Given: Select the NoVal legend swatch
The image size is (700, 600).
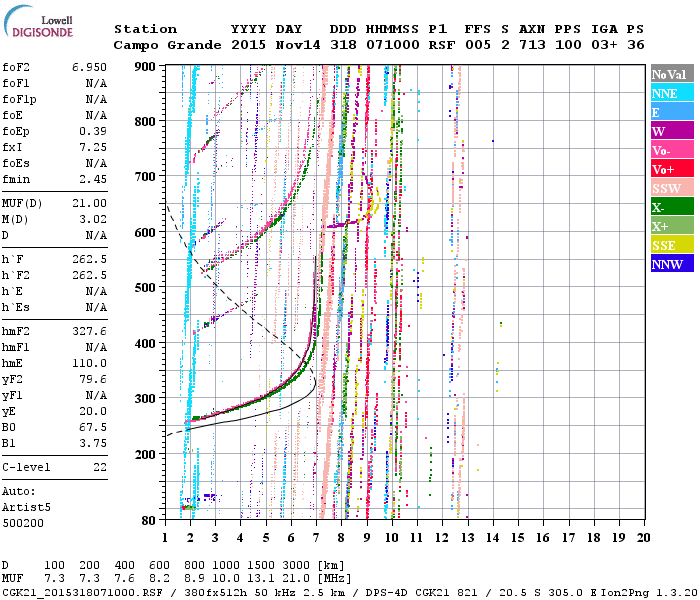Looking at the screenshot, I should (672, 74).
